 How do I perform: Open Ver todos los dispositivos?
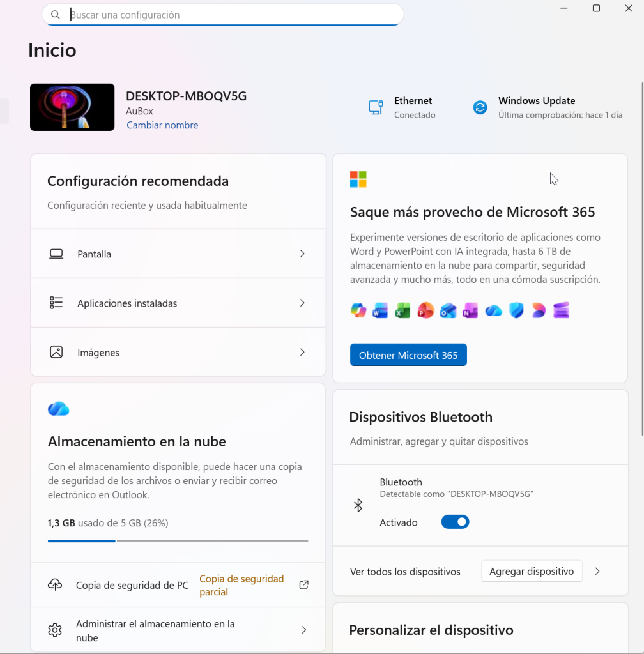click(x=405, y=572)
